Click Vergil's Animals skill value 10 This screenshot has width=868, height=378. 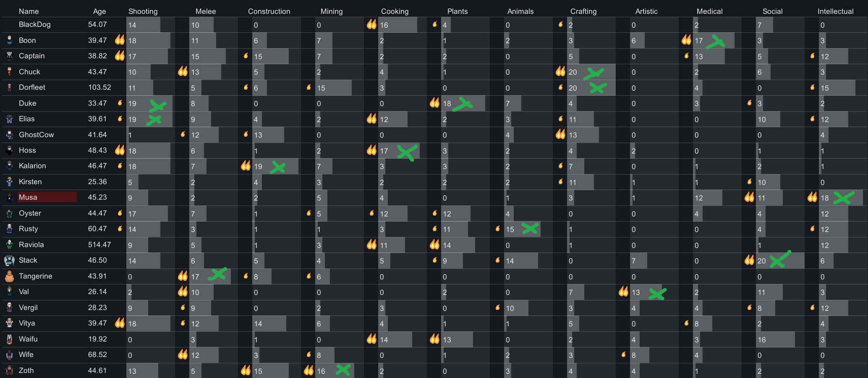pos(510,308)
